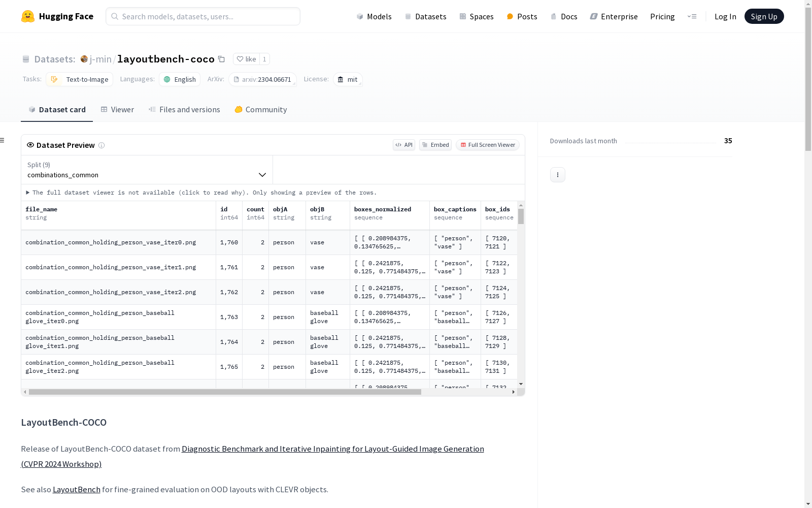Image resolution: width=812 pixels, height=508 pixels.
Task: Expand the full dataset viewer unavailable notice
Action: click(x=201, y=193)
